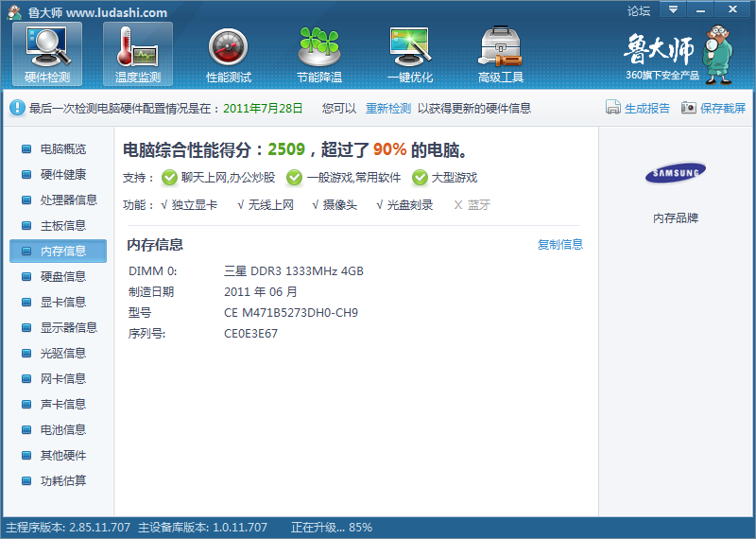Image resolution: width=756 pixels, height=539 pixels.
Task: Click the date 2011年7月28日
Action: tap(263, 108)
